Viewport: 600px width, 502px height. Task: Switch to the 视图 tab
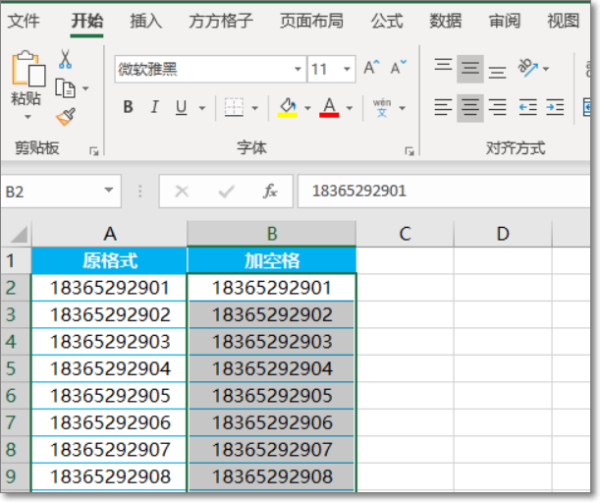tap(563, 21)
